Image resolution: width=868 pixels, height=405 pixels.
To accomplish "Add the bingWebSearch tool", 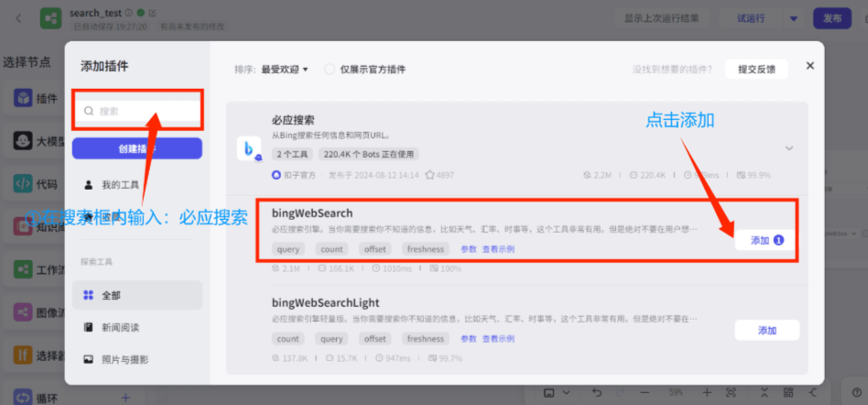I will point(766,240).
